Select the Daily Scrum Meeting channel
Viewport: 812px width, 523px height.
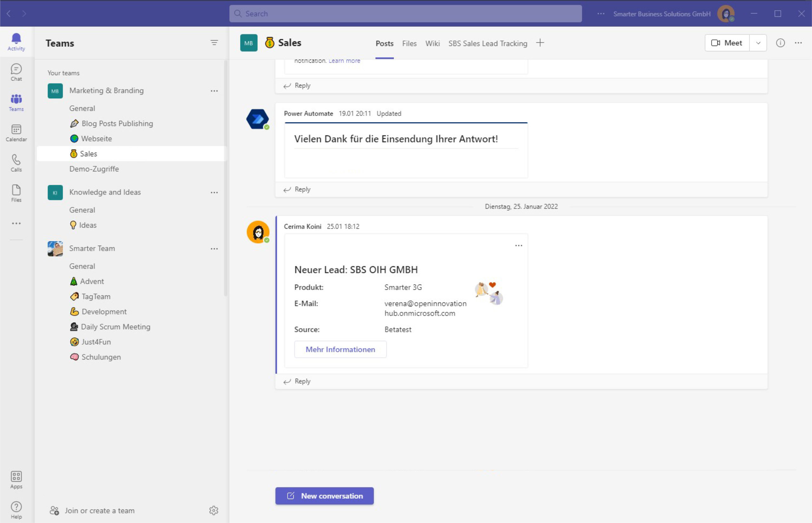(115, 327)
